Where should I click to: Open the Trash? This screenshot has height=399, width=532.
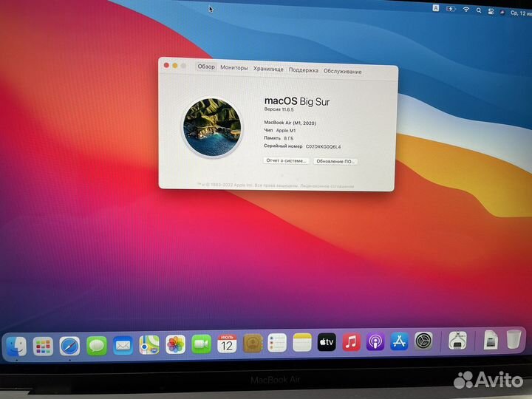[514, 338]
